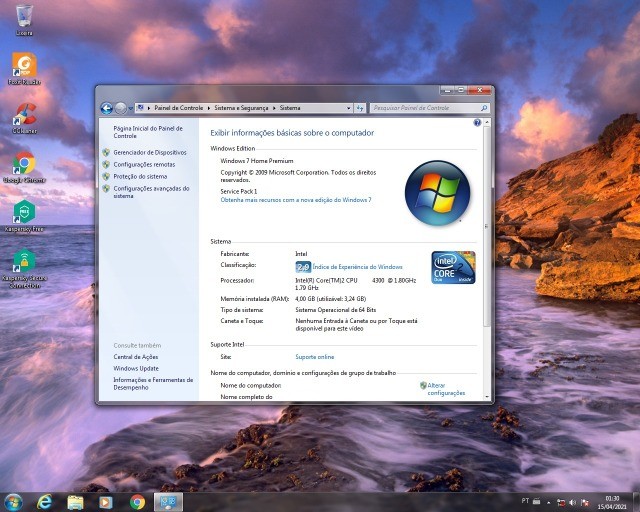The image size is (640, 512).
Task: Open Windows Update link
Action: tap(136, 368)
